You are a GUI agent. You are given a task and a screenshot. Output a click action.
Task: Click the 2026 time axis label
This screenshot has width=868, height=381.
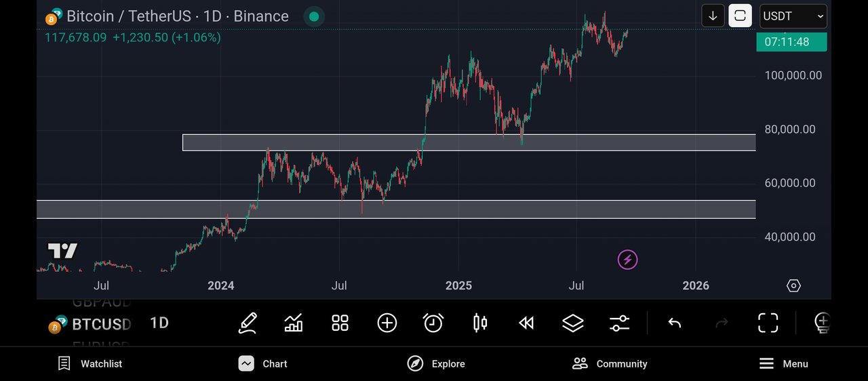click(x=696, y=285)
